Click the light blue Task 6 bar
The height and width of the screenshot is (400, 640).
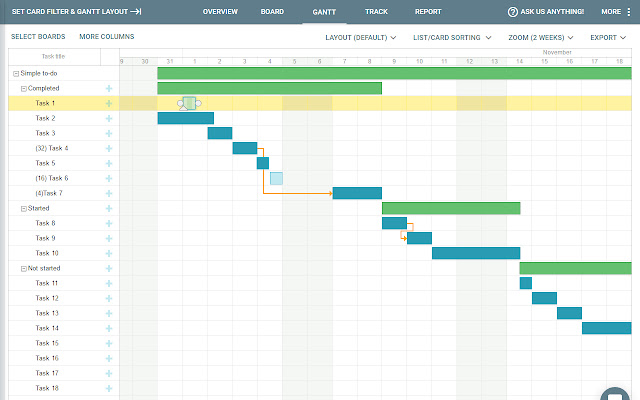point(276,178)
